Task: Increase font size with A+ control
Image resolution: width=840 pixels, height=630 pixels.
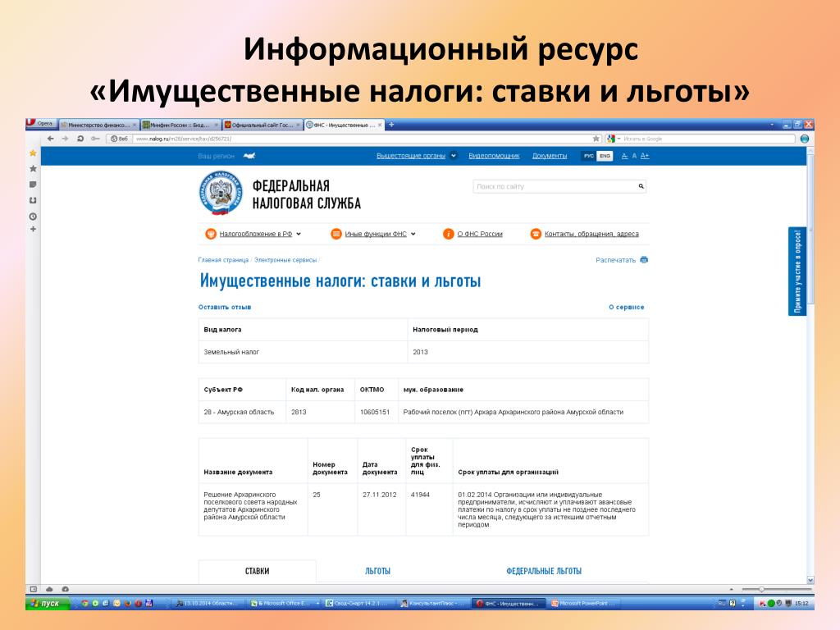Action: tap(645, 156)
